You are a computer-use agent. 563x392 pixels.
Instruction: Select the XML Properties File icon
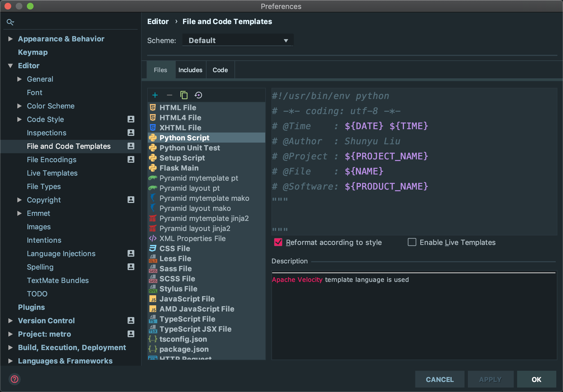153,238
